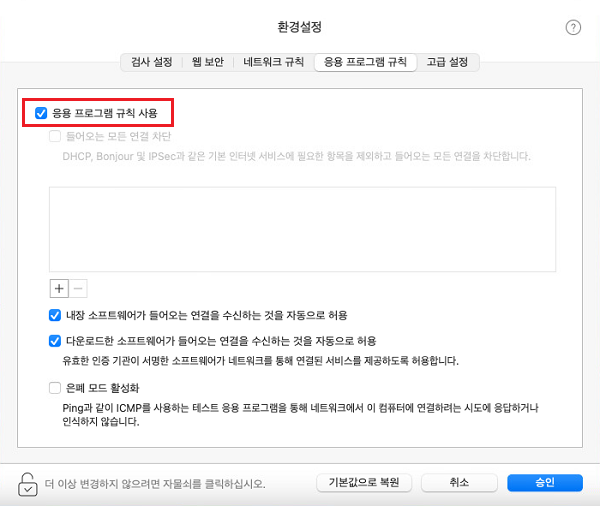The height and width of the screenshot is (506, 600).
Task: Switch to 검사 설정 tab
Action: coord(152,62)
